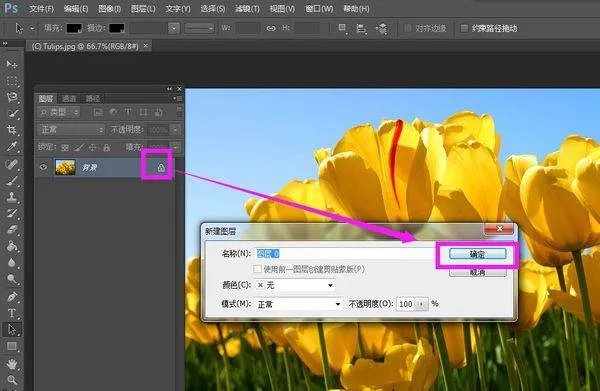Select the Zoom tool
The width and height of the screenshot is (600, 391).
click(12, 380)
